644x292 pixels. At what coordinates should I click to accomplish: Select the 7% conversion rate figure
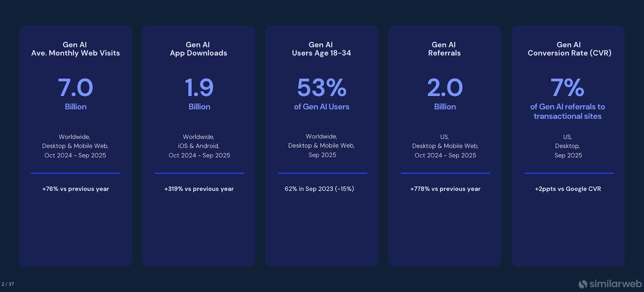pos(568,88)
